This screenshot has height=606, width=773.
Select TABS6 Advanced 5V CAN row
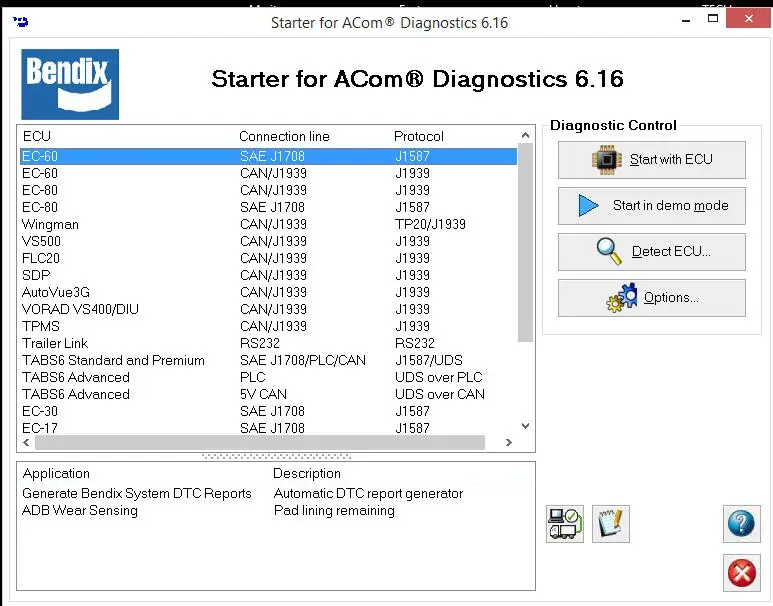(269, 394)
